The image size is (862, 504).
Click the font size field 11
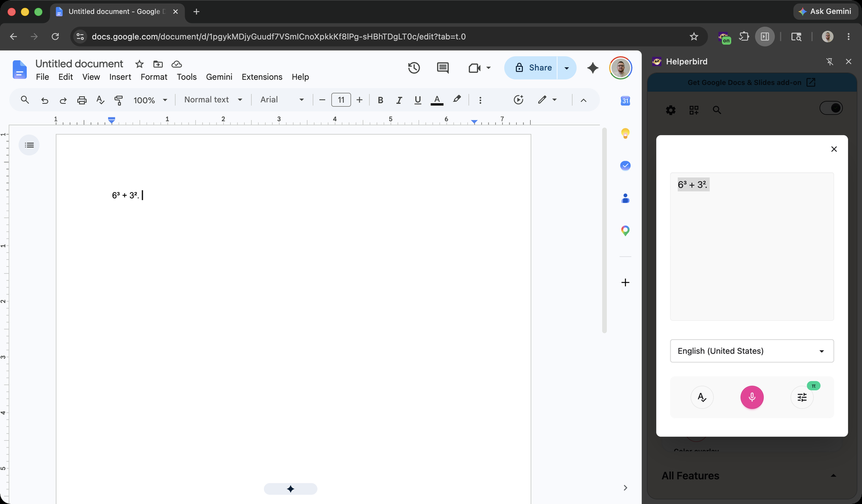pyautogui.click(x=341, y=100)
